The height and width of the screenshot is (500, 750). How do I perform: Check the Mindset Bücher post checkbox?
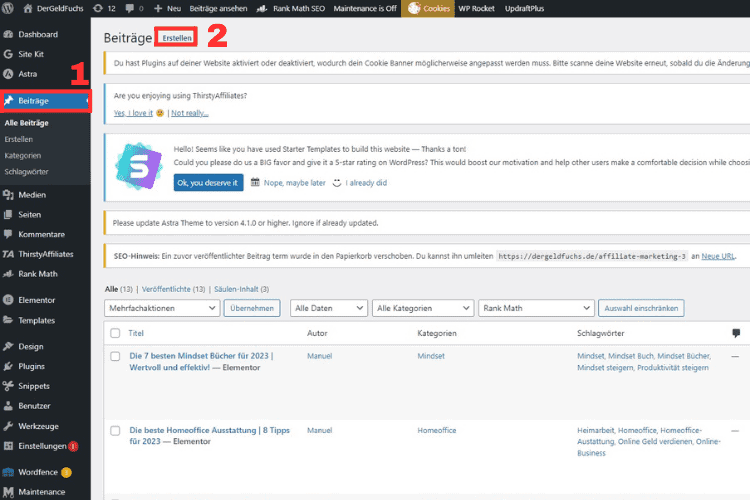(115, 356)
